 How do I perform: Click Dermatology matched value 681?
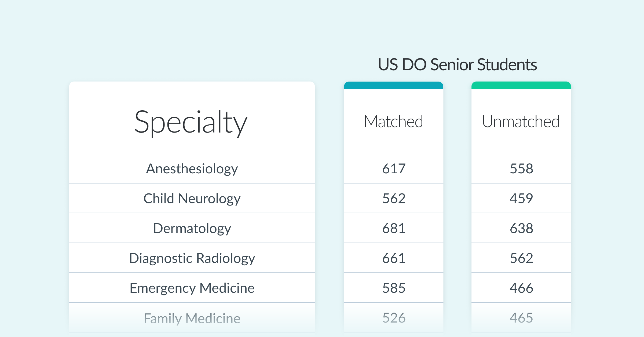(394, 228)
